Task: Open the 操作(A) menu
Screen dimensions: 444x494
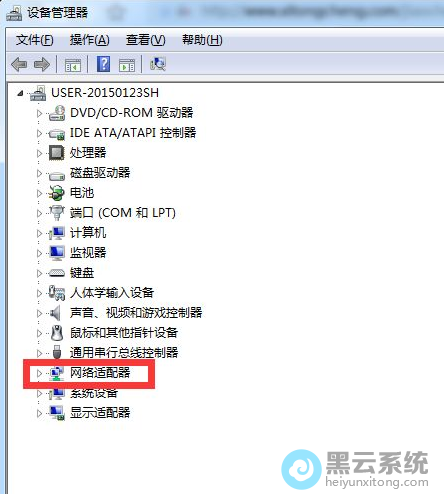Action: [x=89, y=40]
